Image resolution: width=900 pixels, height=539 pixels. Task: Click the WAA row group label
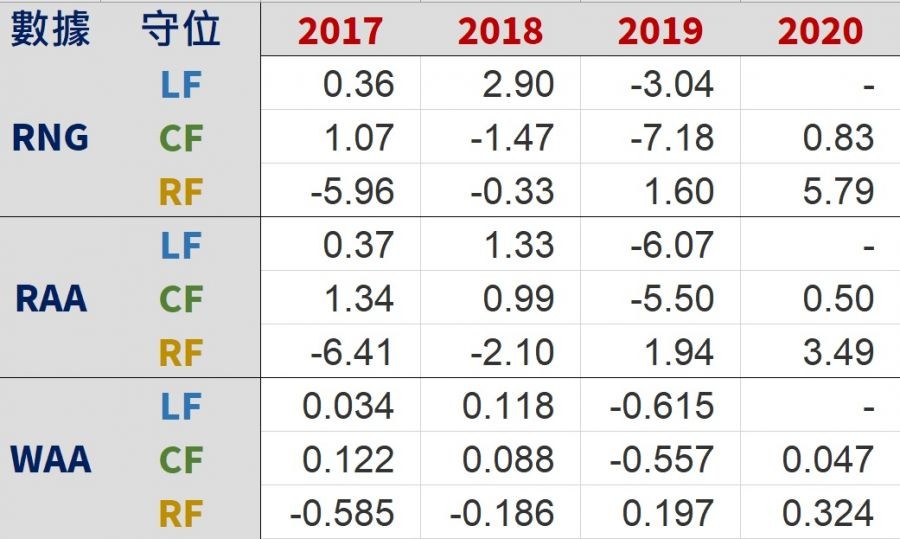point(50,460)
